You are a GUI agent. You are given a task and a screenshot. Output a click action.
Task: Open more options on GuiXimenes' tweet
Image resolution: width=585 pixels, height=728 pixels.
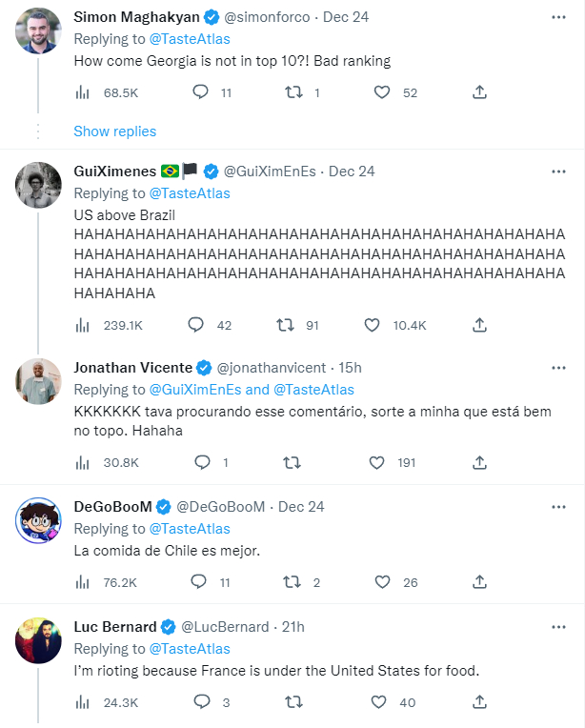click(558, 172)
